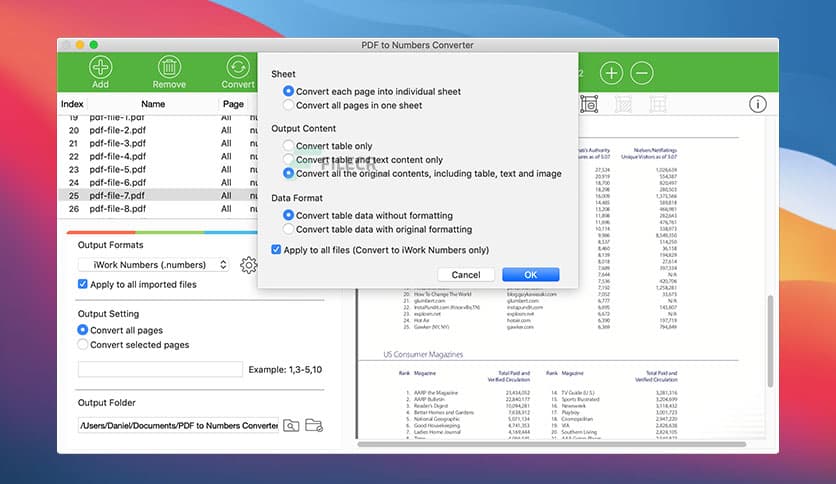Select Convert selected pages radio button
Image resolution: width=836 pixels, height=484 pixels.
pos(83,344)
